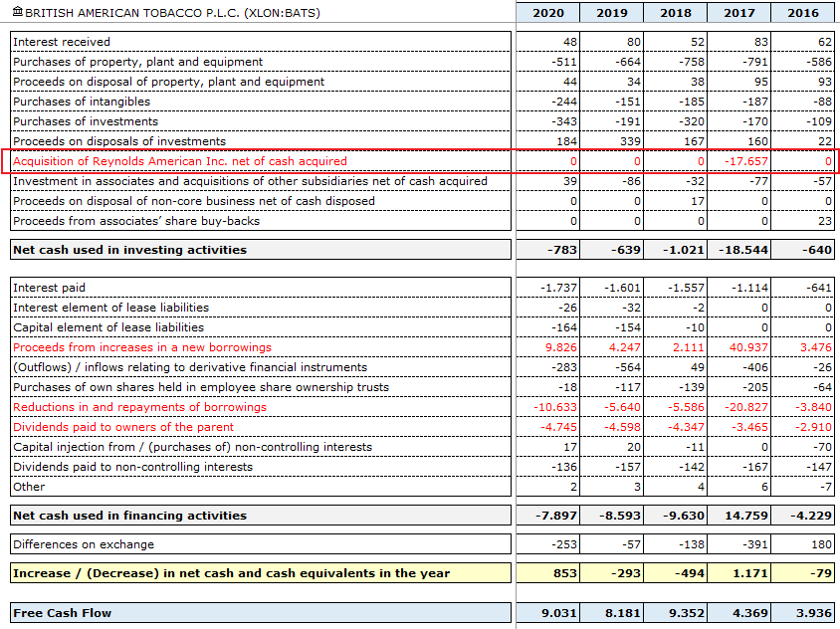Viewport: 840px width, 629px height.
Task: Click Purchases of own shares held label
Action: (x=201, y=387)
